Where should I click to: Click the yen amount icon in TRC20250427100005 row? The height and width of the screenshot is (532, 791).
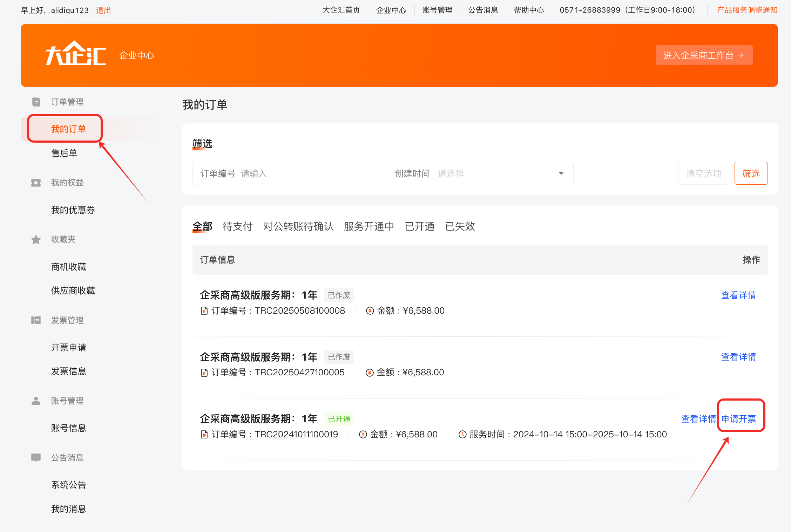[370, 373]
